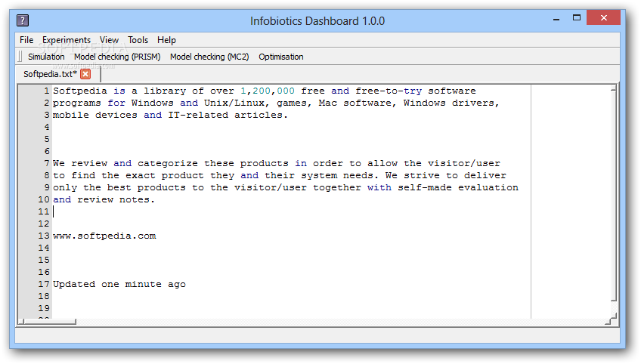Screen dimensions: 641x364
Task: Minimize the Infobiotics Dashboard window
Action: tap(556, 19)
